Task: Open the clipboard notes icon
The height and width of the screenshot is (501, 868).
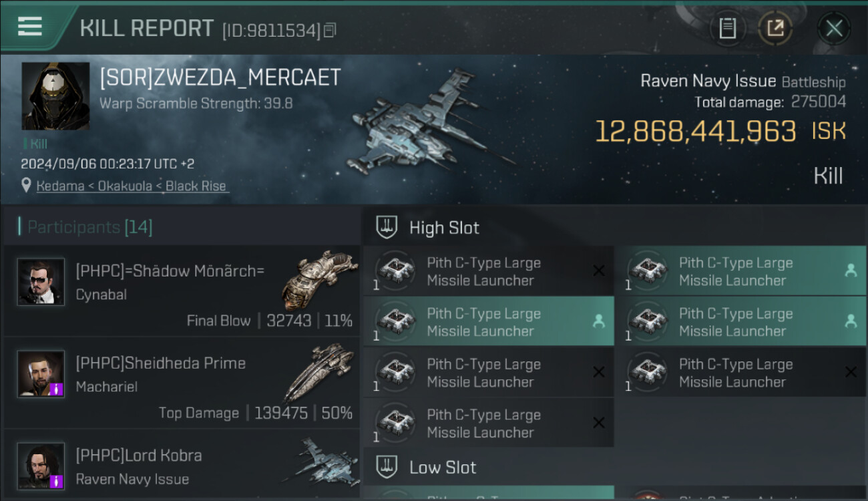Action: (727, 28)
